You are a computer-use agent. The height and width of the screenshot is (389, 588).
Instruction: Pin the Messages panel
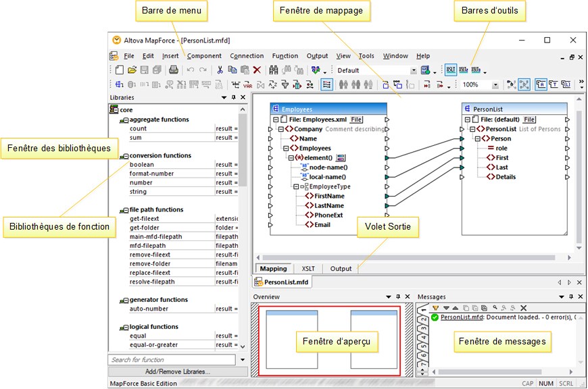pos(572,297)
